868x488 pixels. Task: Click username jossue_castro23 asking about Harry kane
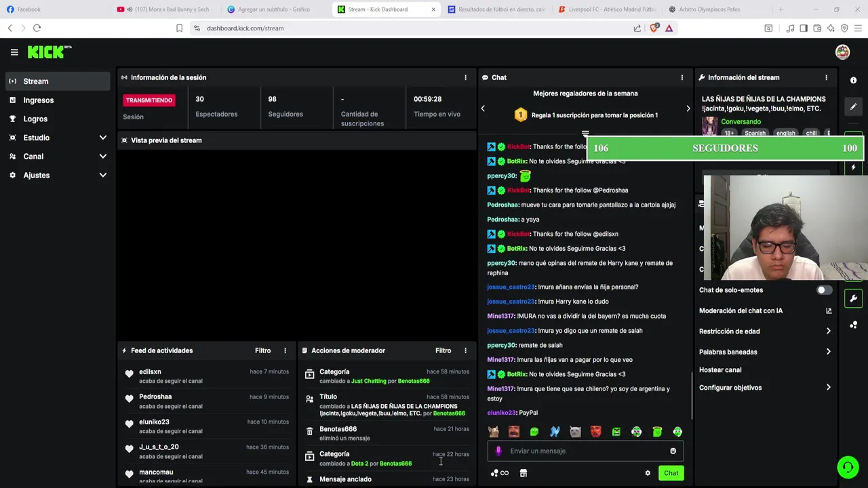click(x=511, y=302)
